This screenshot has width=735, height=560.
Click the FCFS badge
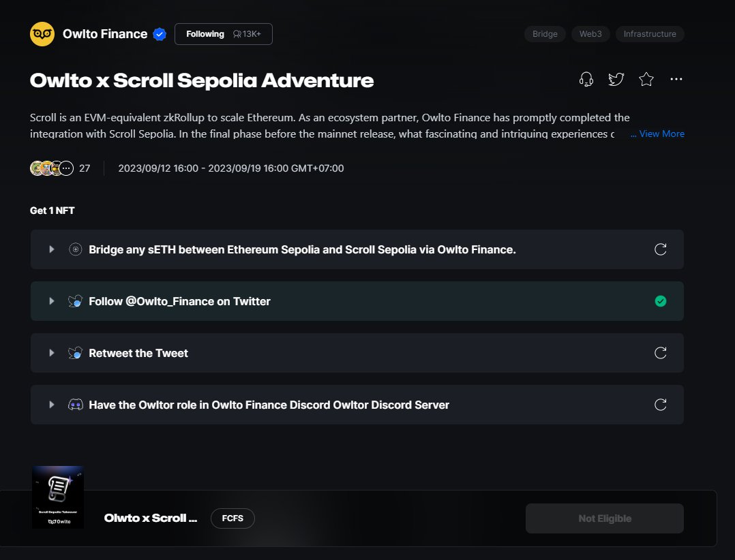[232, 518]
